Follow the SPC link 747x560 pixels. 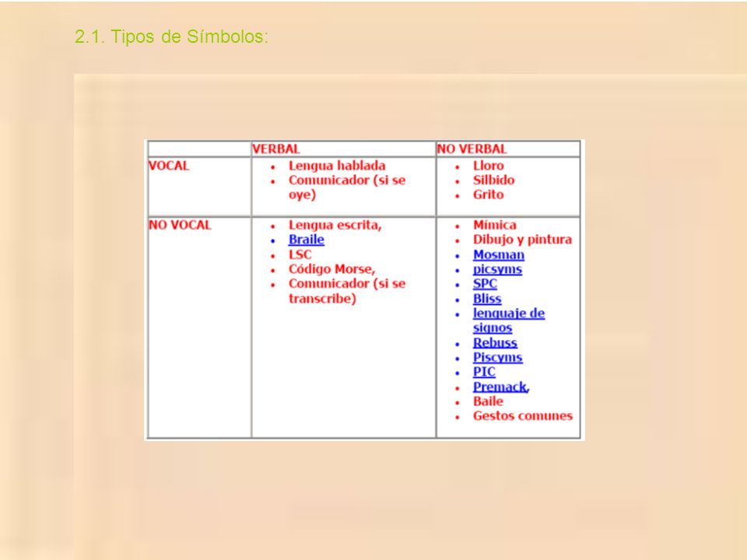click(x=485, y=284)
